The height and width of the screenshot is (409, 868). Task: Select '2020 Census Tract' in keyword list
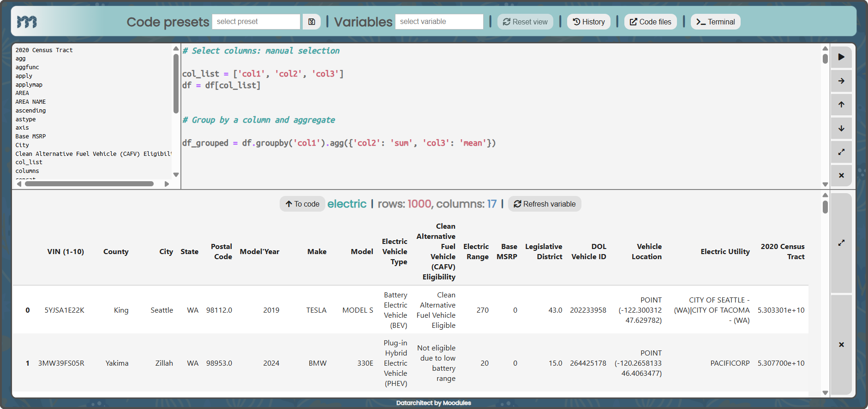[44, 50]
